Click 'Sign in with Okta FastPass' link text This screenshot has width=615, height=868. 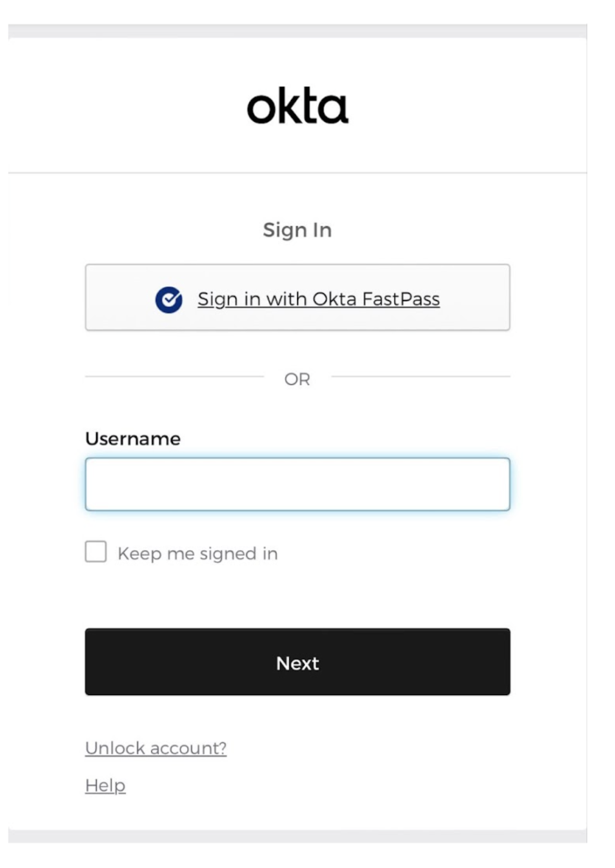click(x=318, y=299)
